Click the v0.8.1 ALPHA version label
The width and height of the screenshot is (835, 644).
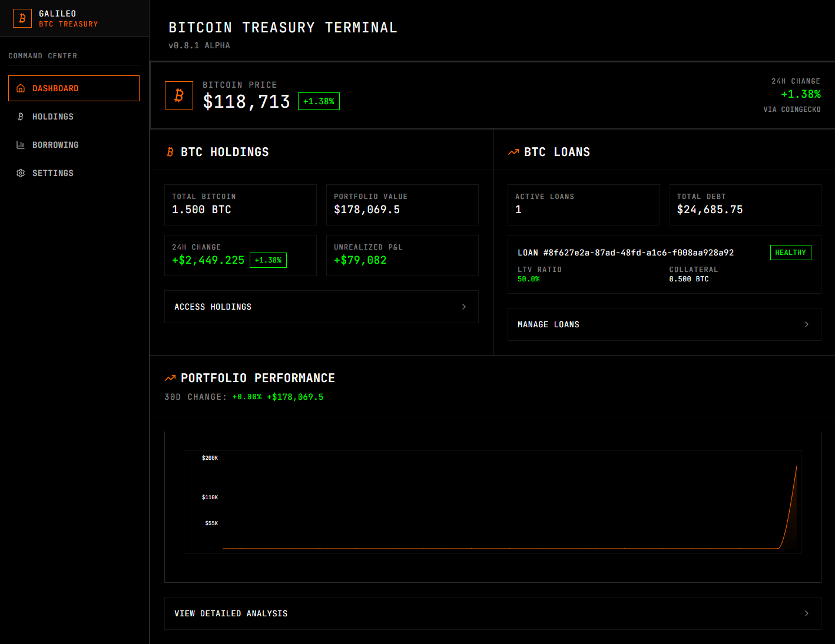199,45
